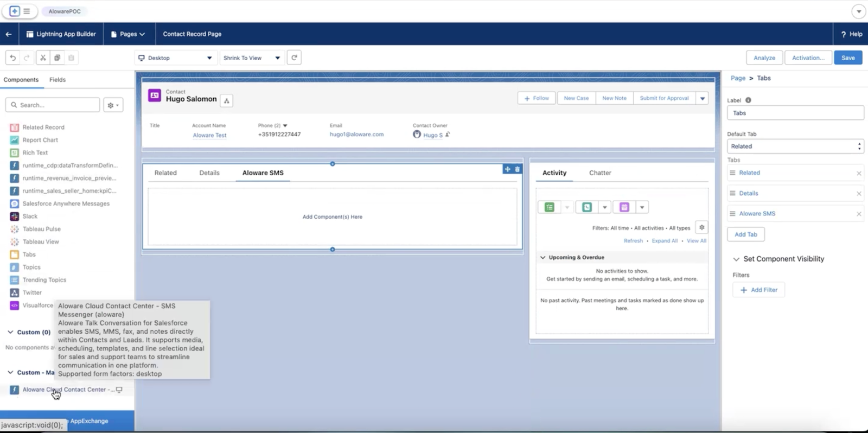The height and width of the screenshot is (433, 868).
Task: Switch to the Fields tab
Action: [58, 80]
